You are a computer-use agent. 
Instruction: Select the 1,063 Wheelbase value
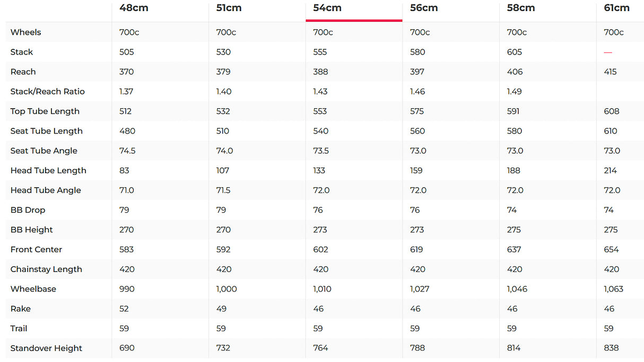613,289
